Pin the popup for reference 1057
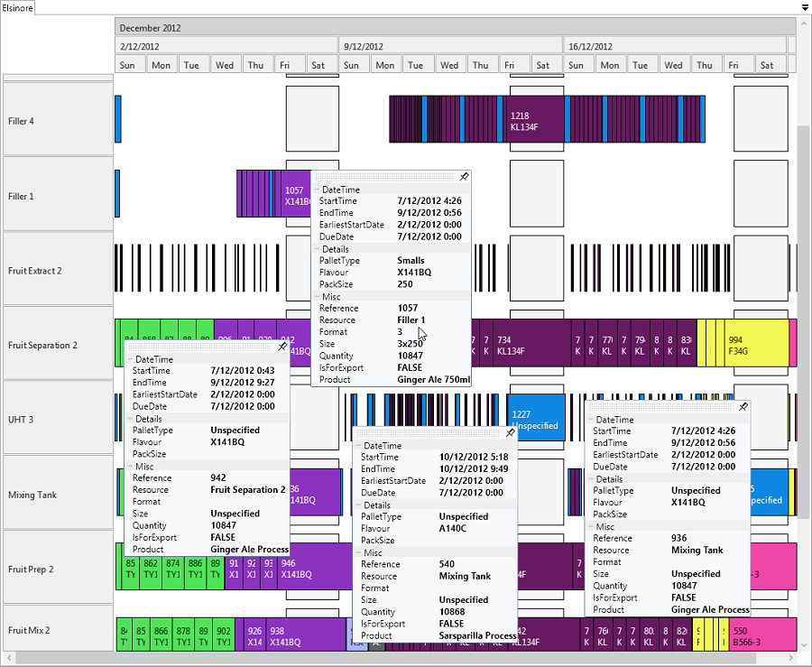This screenshot has height=667, width=812. coord(464,178)
